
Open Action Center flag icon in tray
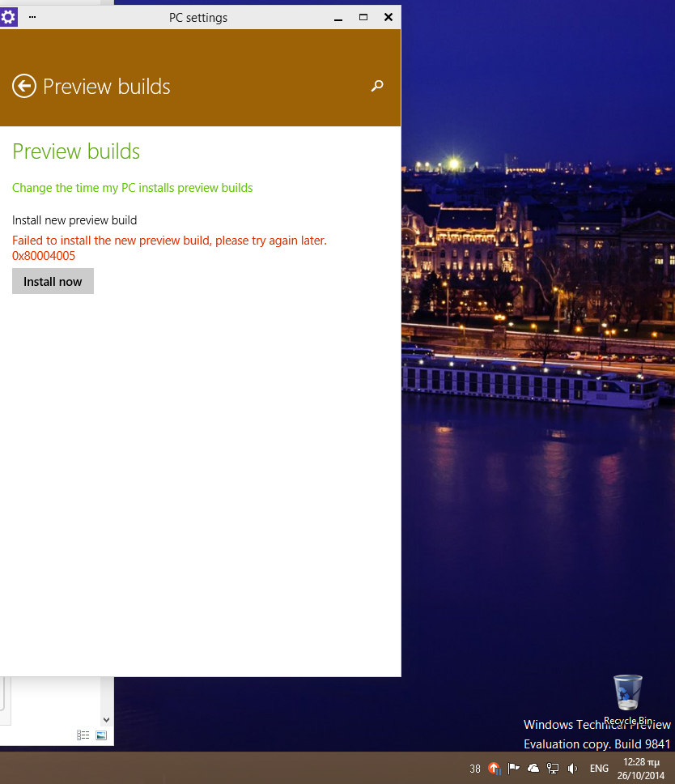tap(513, 768)
